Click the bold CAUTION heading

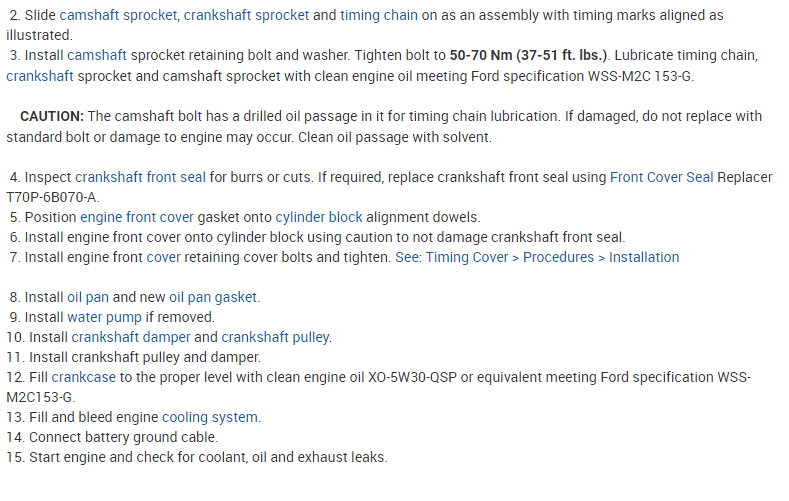coord(50,116)
